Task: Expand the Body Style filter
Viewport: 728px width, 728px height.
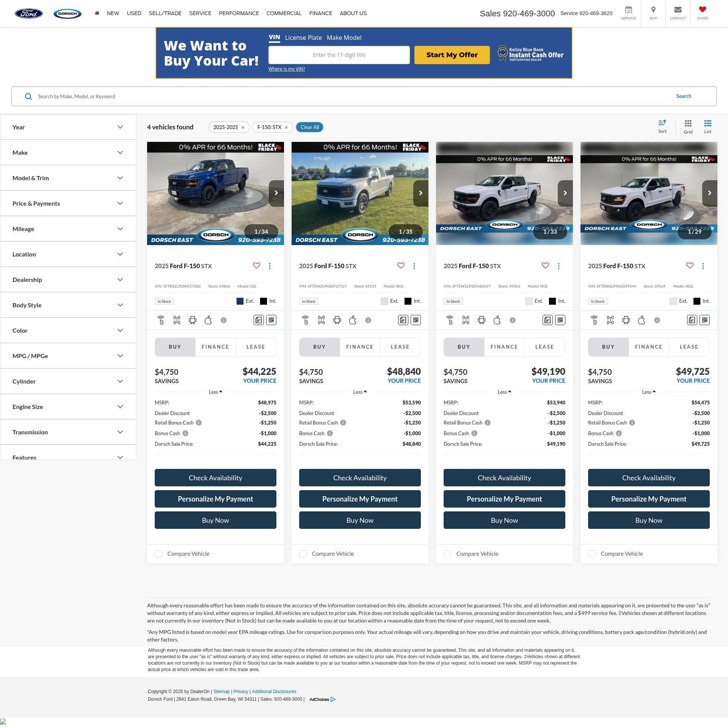Action: pyautogui.click(x=68, y=305)
